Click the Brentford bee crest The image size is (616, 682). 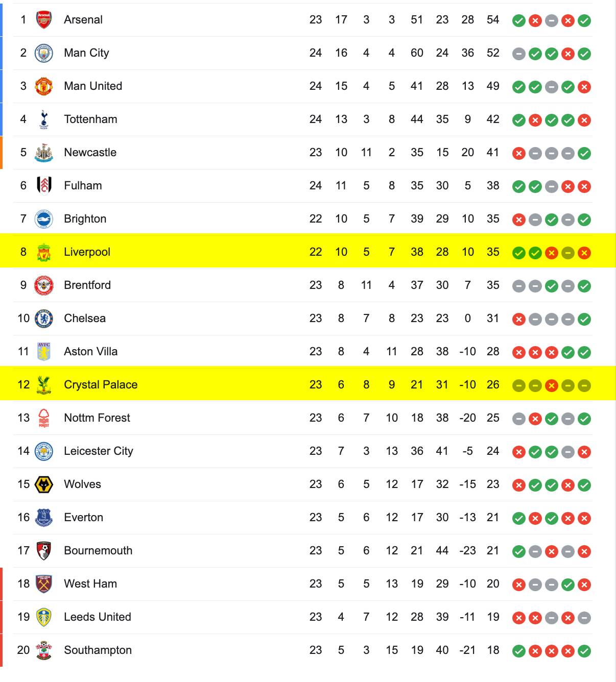pos(44,285)
